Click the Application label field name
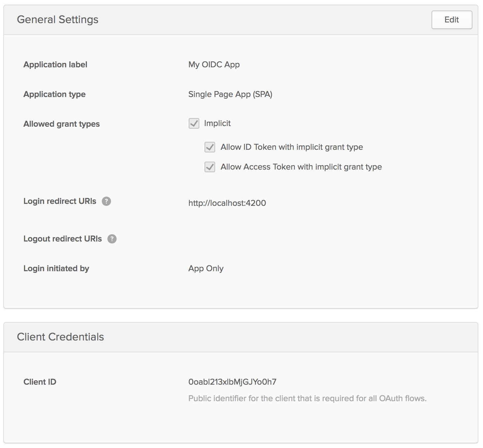The image size is (483, 448). (x=55, y=65)
